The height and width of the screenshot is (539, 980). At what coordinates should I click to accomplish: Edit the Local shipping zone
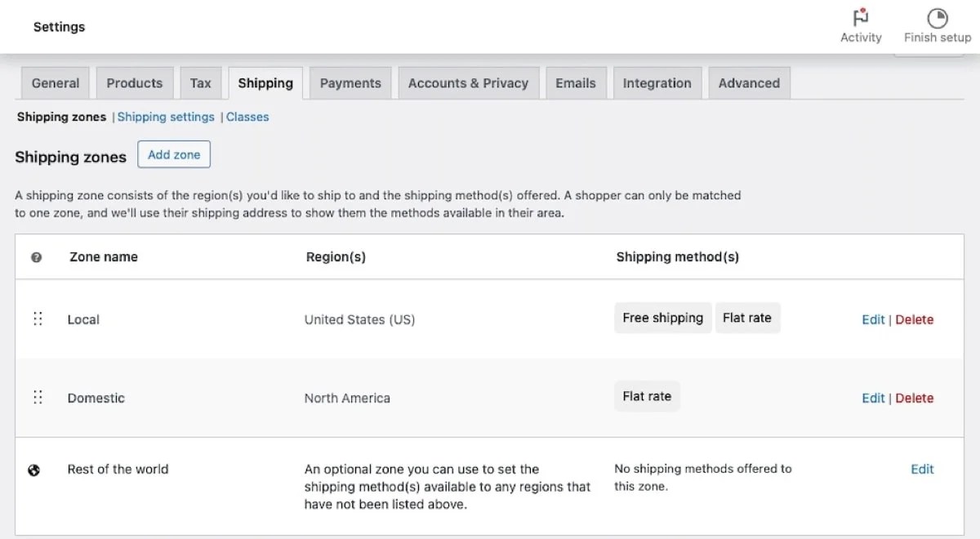pyautogui.click(x=873, y=319)
